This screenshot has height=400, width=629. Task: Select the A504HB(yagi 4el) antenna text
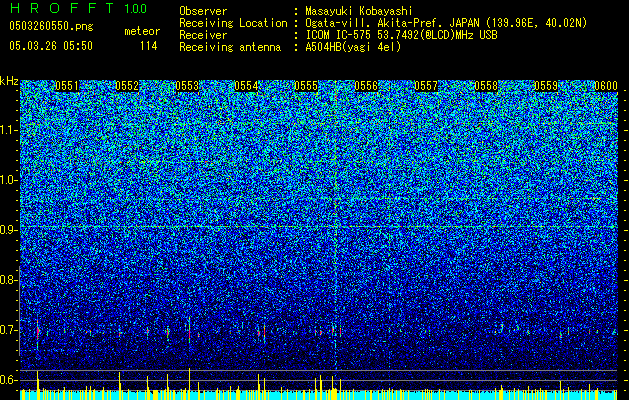[x=353, y=47]
